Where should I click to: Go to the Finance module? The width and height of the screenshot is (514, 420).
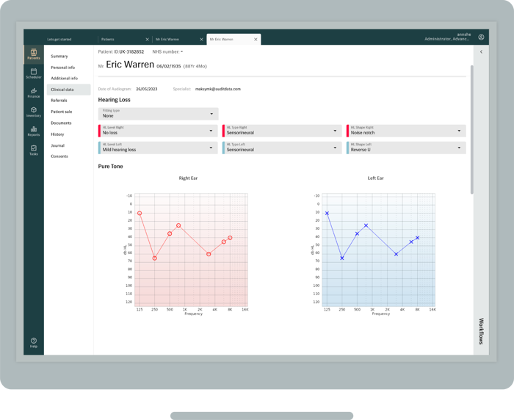[x=34, y=93]
